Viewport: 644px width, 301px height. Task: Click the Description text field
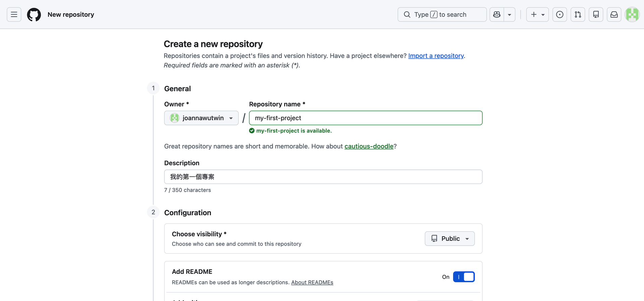tap(323, 177)
